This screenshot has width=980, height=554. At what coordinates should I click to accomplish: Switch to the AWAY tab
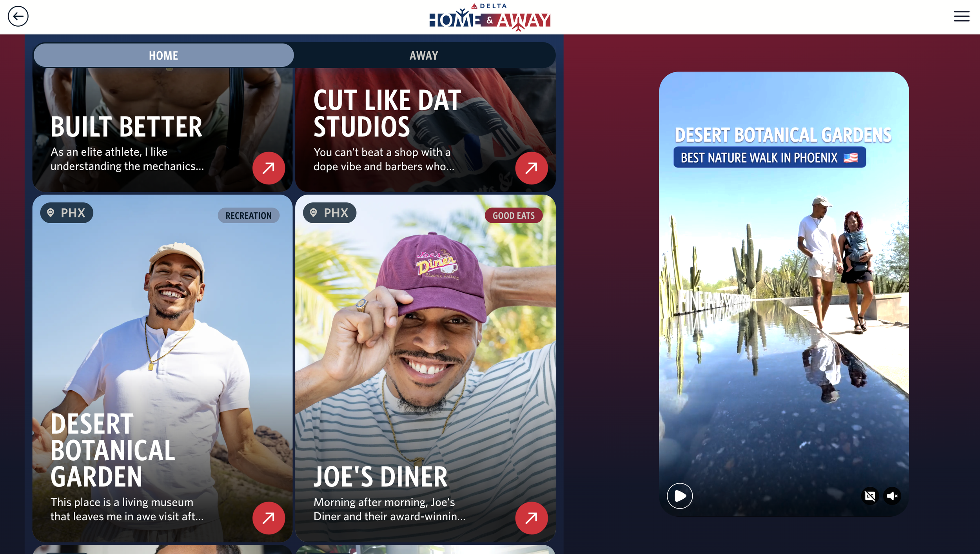pos(424,55)
